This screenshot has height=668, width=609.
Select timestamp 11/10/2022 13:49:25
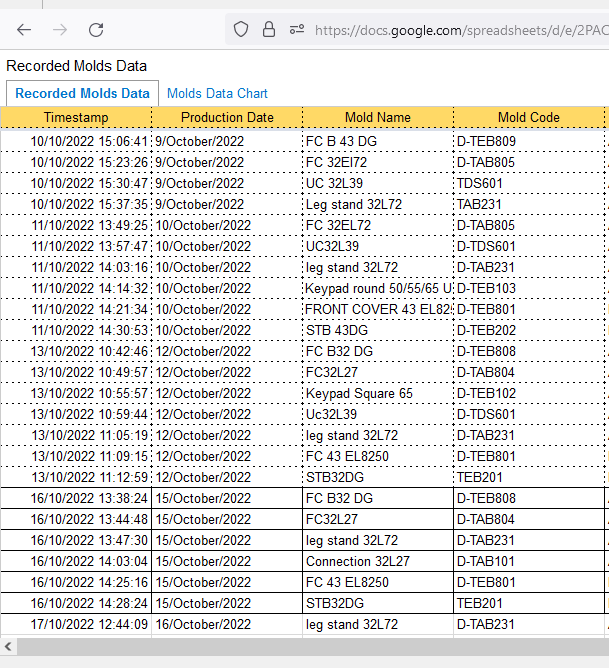(76, 225)
